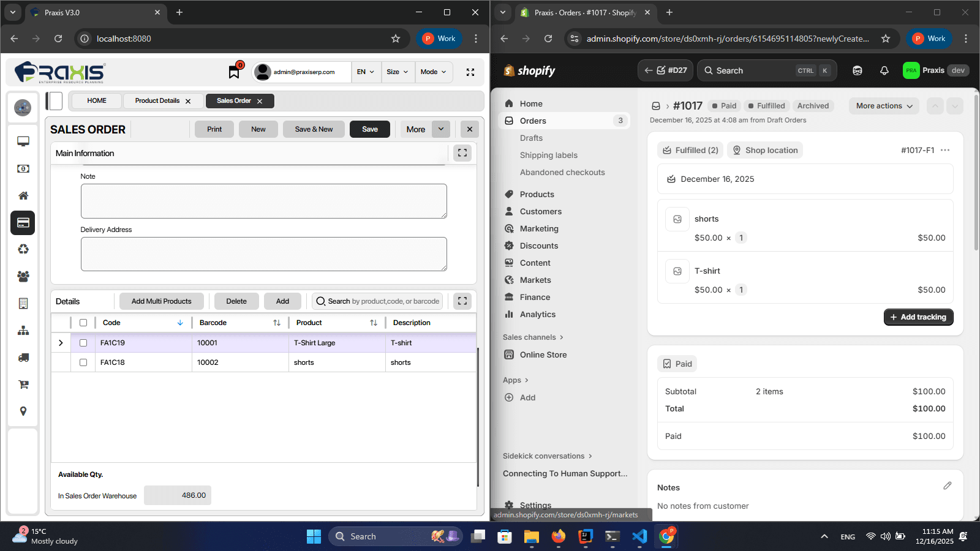980x551 pixels.
Task: Click inside the Note text area
Action: [x=264, y=201]
